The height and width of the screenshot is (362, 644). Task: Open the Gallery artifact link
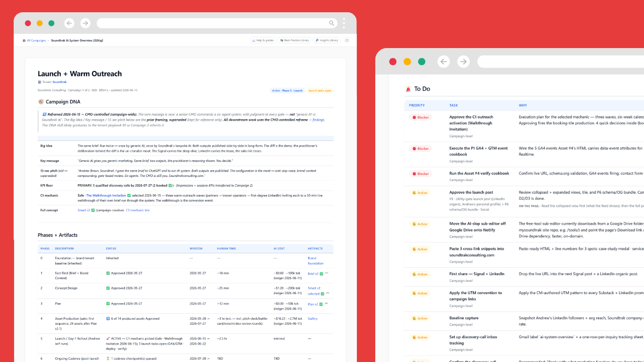(313, 319)
